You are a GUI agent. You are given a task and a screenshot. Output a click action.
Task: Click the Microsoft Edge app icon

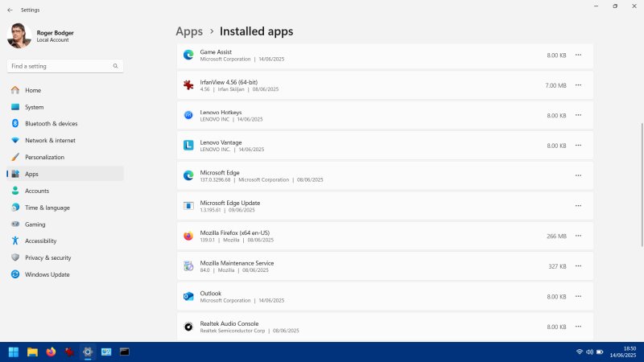tap(188, 175)
